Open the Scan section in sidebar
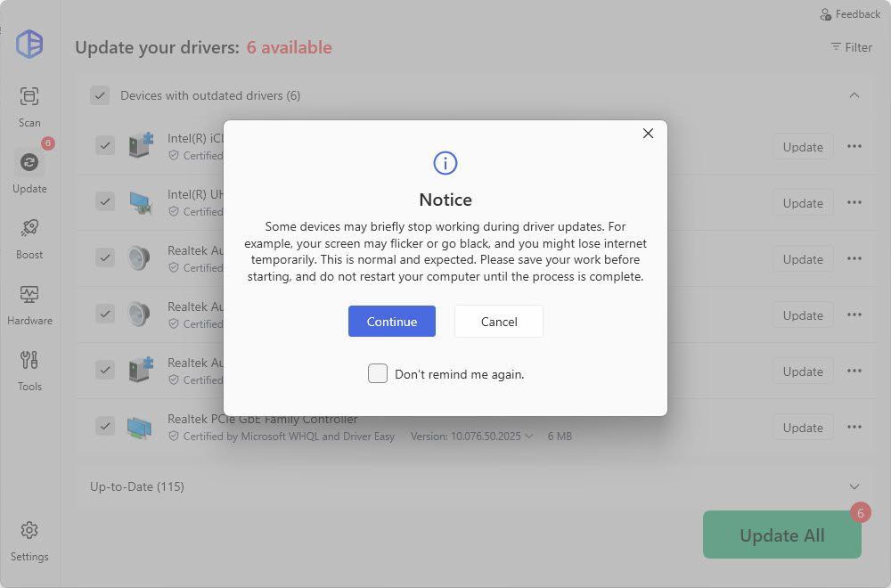The height and width of the screenshot is (588, 891). tap(29, 96)
